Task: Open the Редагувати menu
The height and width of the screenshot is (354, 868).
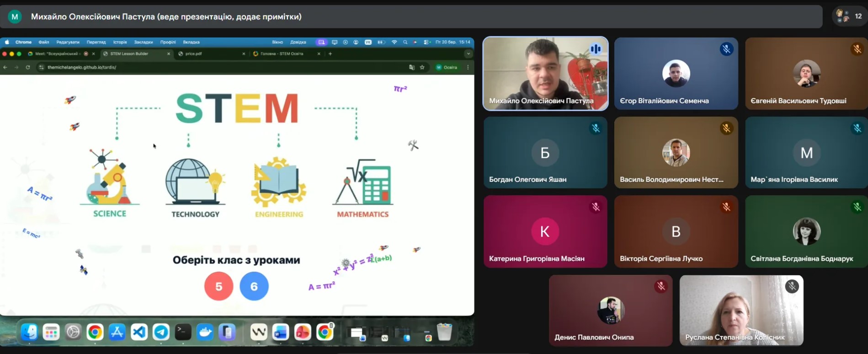Action: (x=68, y=42)
